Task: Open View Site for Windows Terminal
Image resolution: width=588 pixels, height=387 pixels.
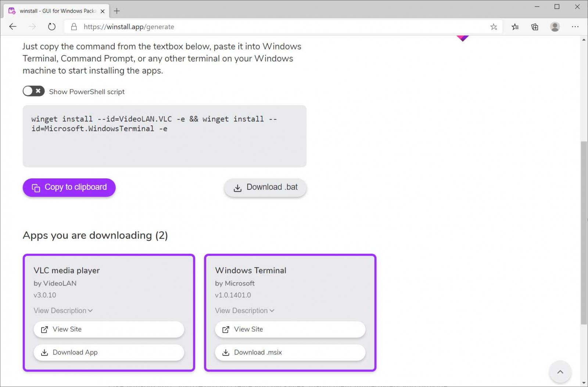Action: pos(290,329)
